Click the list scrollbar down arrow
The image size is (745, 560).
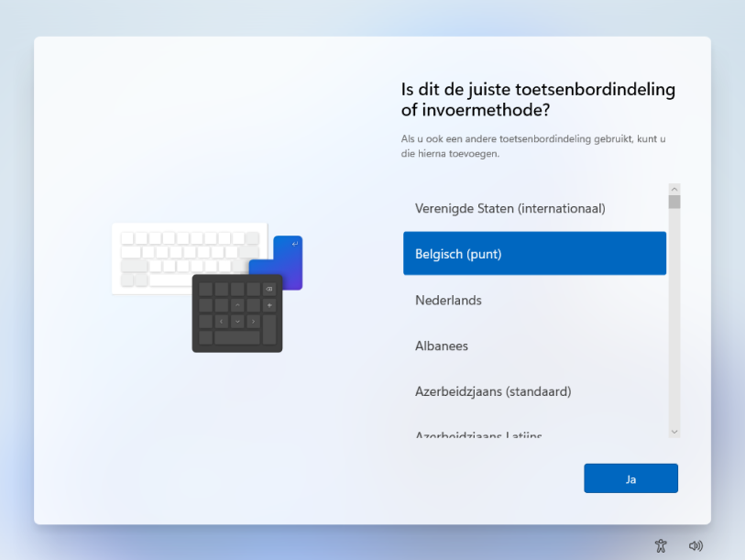(674, 432)
